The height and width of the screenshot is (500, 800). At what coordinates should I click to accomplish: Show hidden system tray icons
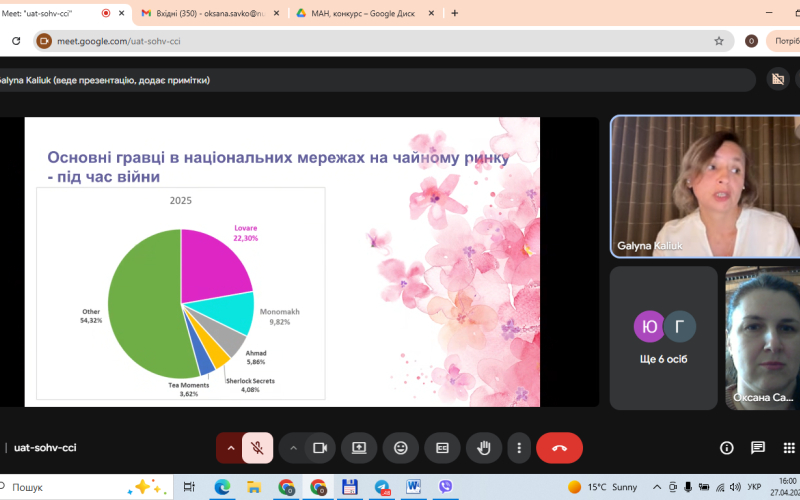pyautogui.click(x=657, y=487)
